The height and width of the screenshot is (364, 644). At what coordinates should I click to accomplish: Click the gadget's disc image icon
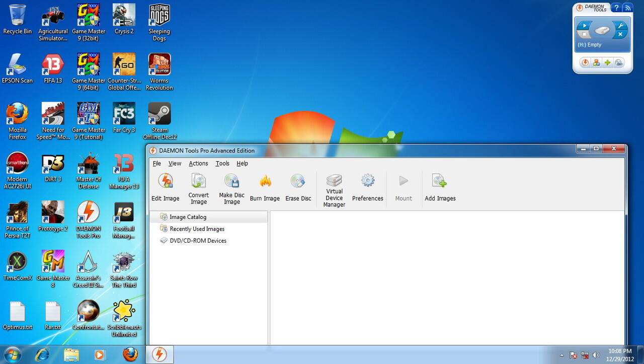click(x=619, y=62)
